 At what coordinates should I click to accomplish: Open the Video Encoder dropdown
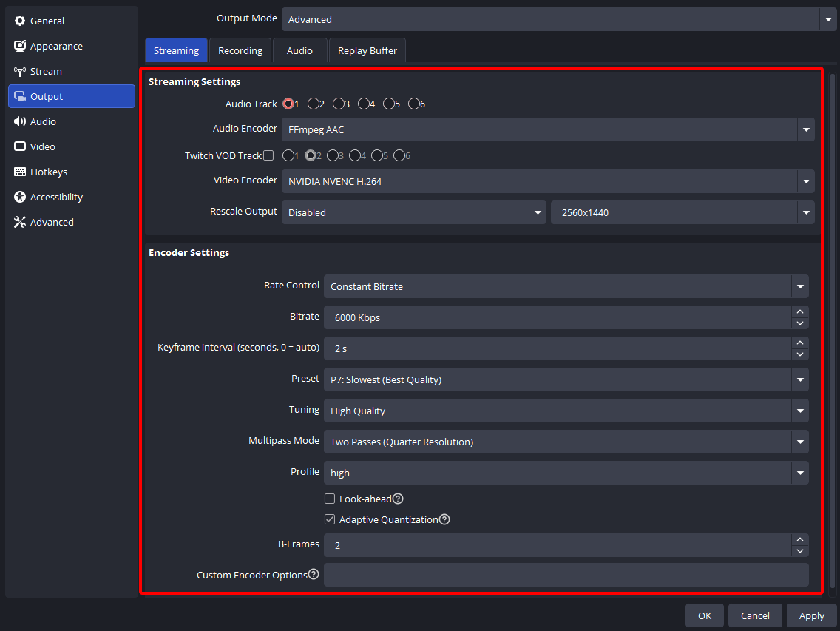548,181
